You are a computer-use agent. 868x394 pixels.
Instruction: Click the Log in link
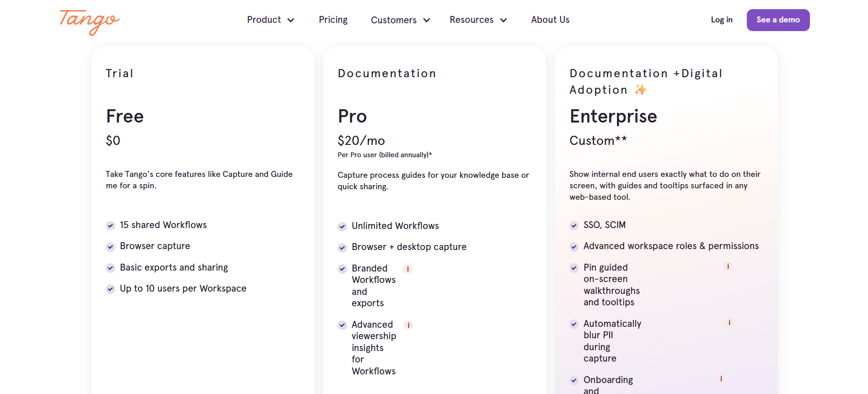click(722, 20)
